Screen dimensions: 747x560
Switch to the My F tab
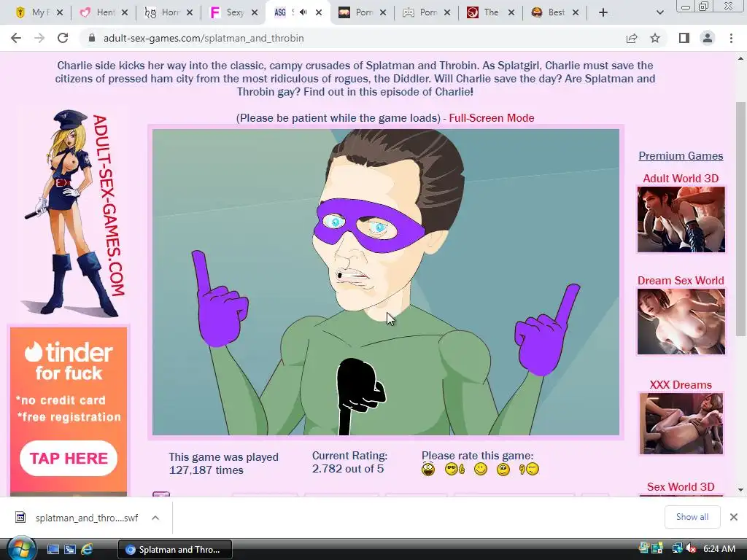point(39,12)
